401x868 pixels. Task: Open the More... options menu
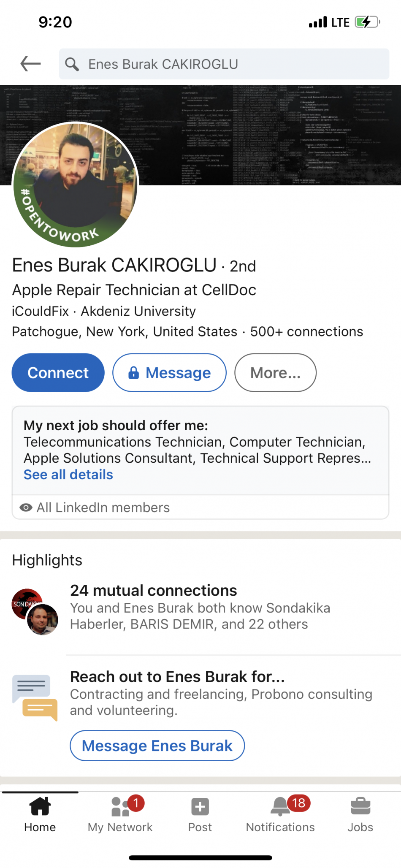point(275,373)
